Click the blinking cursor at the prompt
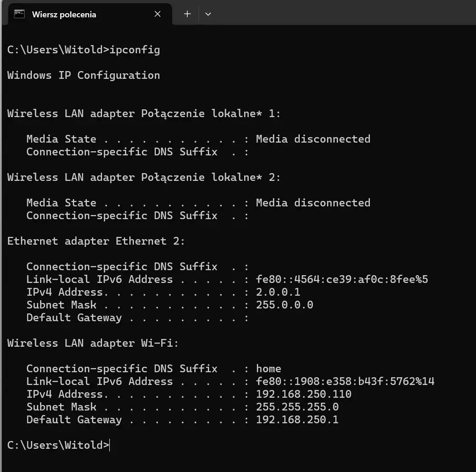The width and height of the screenshot is (476, 472). [109, 445]
